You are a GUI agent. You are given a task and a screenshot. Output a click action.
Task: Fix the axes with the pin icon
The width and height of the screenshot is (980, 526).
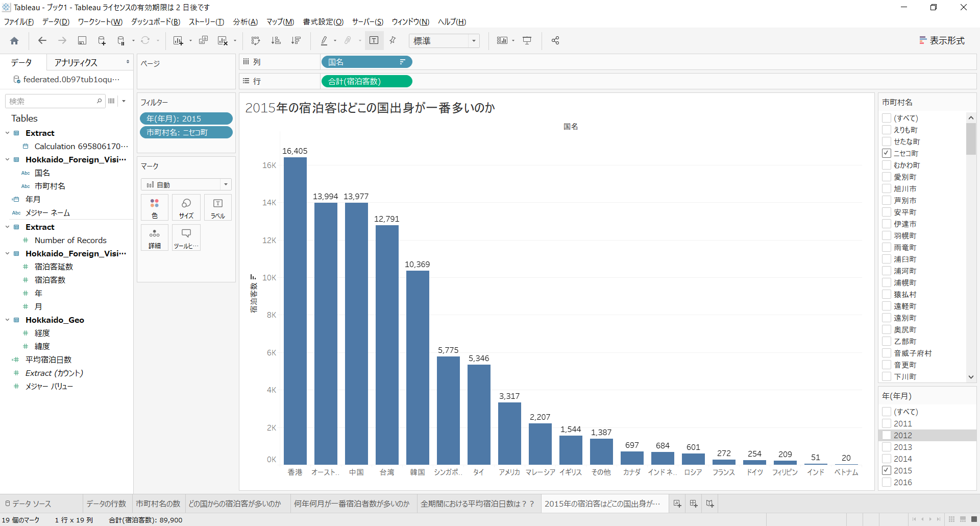click(x=393, y=41)
